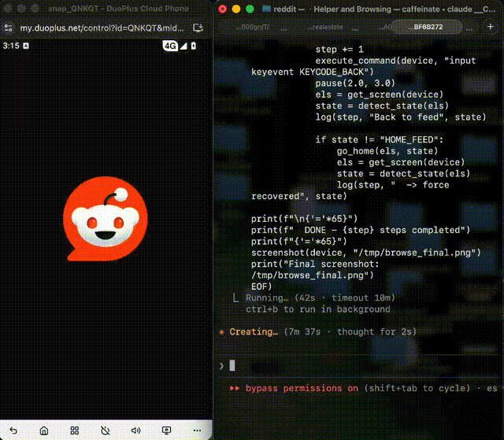Click the screen-cast monitor icon
Screen dimensions: 504x440
coord(166,431)
